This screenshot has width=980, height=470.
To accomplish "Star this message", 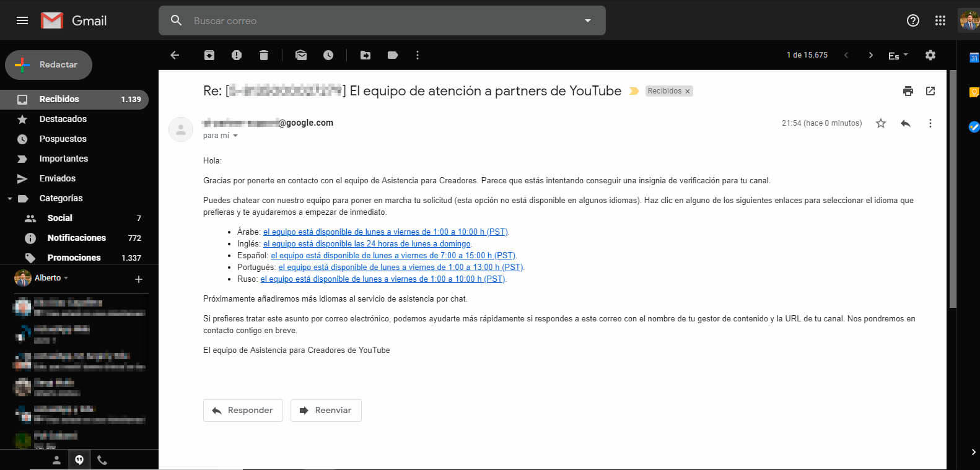I will coord(881,123).
